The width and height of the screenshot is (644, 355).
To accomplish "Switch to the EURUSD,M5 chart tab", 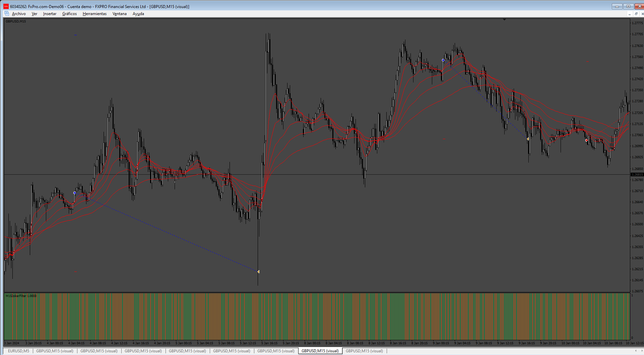I will click(x=18, y=351).
